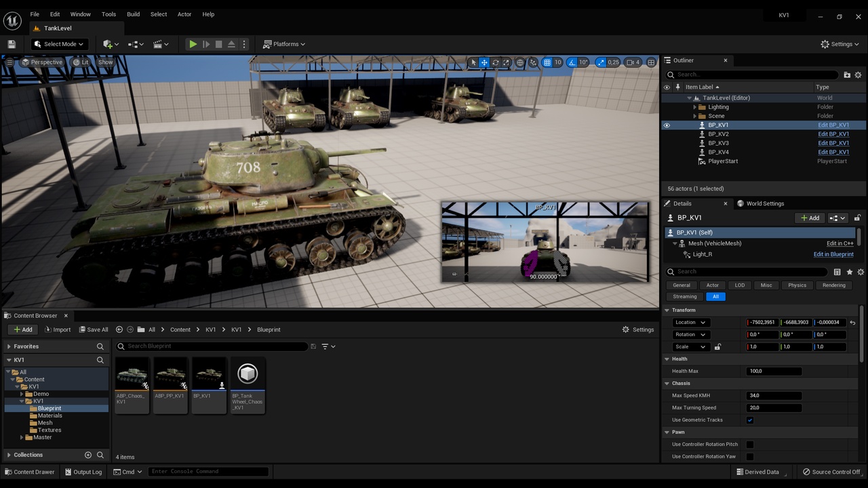Select BP_KV3 in the Outliner

[x=718, y=143]
